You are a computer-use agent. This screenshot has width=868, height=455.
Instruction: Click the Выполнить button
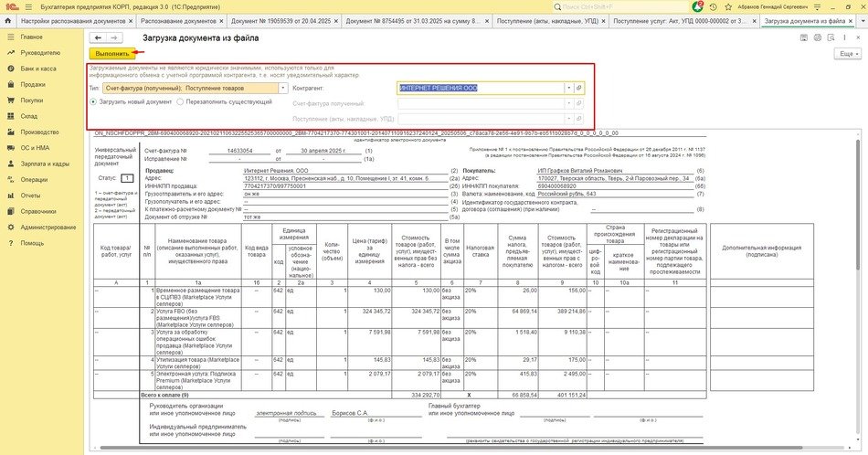pyautogui.click(x=113, y=54)
